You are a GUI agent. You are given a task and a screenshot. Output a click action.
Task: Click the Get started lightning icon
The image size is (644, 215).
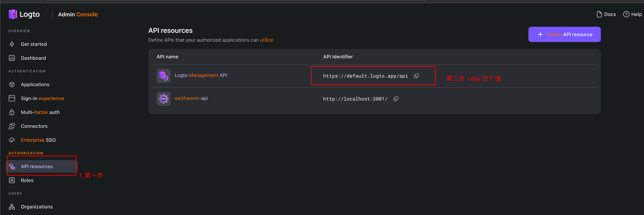(12, 44)
